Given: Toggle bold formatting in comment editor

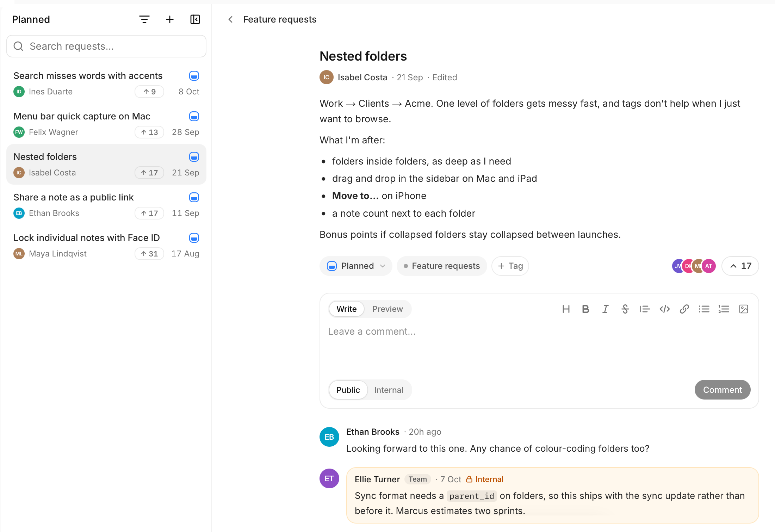Looking at the screenshot, I should click(x=586, y=309).
